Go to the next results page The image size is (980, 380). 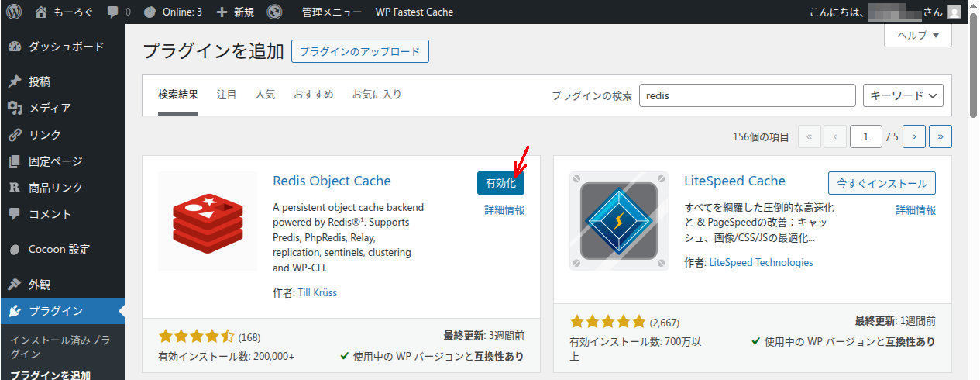coord(914,136)
